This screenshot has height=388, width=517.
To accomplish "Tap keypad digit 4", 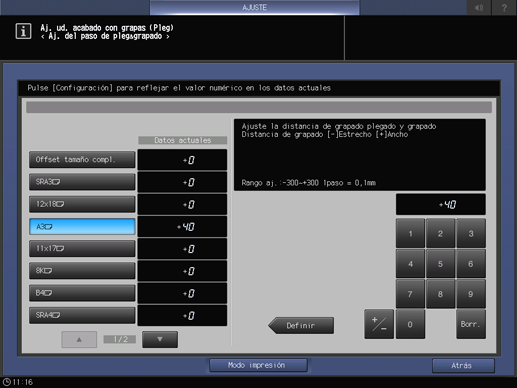I will (410, 264).
